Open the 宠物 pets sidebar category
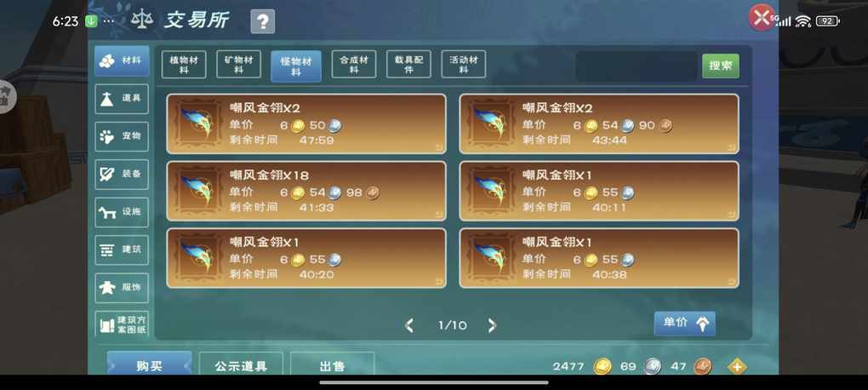Viewport: 868px width, 390px height. click(122, 136)
